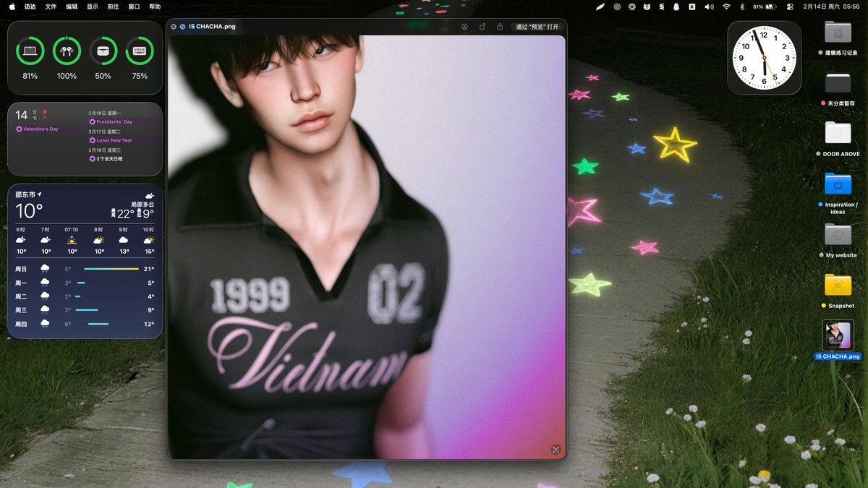The width and height of the screenshot is (868, 488).
Task: Open the Bluetooth status menu
Action: click(743, 6)
